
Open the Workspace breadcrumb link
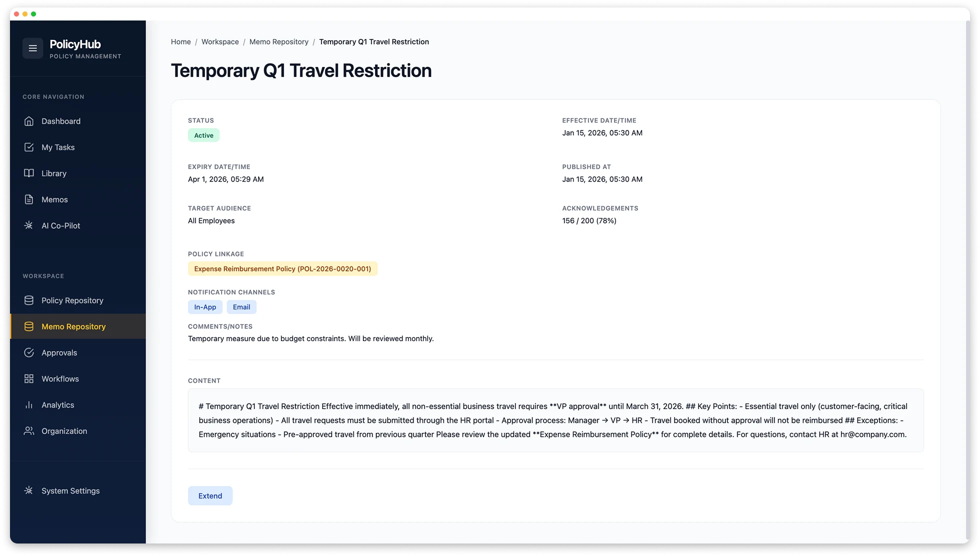(x=220, y=42)
